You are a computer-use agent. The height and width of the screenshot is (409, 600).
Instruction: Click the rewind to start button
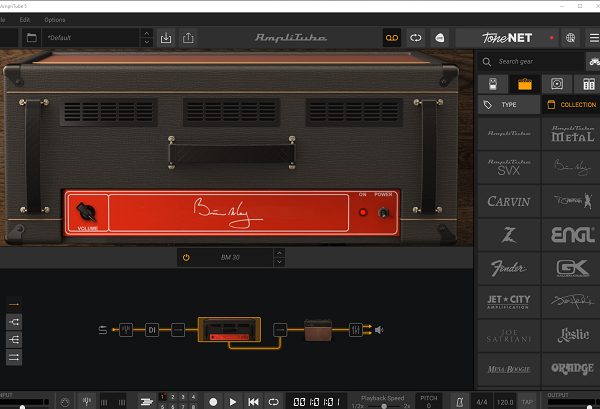[253, 402]
